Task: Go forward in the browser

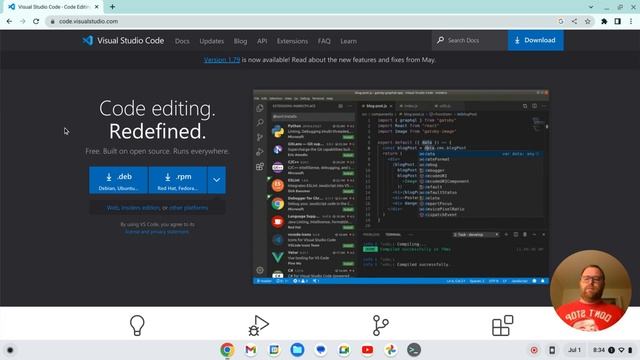Action: click(x=22, y=21)
